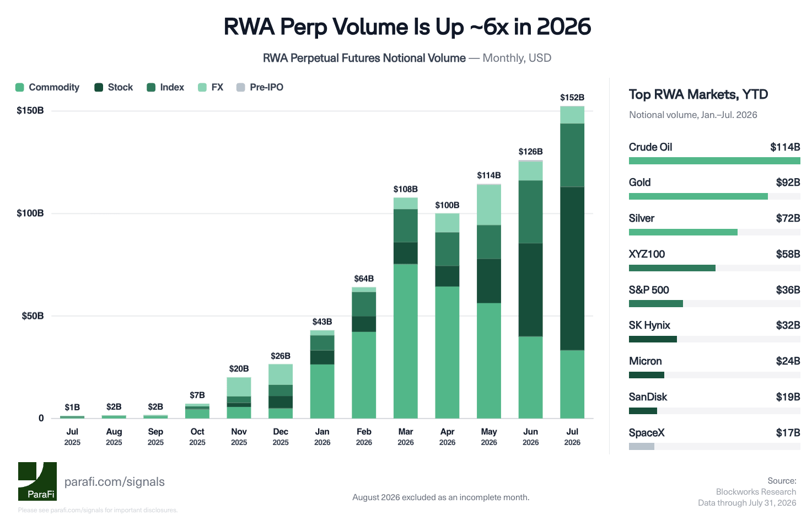This screenshot has width=812, height=525.
Task: Click the XYZ100 progress bar
Action: [x=714, y=268]
